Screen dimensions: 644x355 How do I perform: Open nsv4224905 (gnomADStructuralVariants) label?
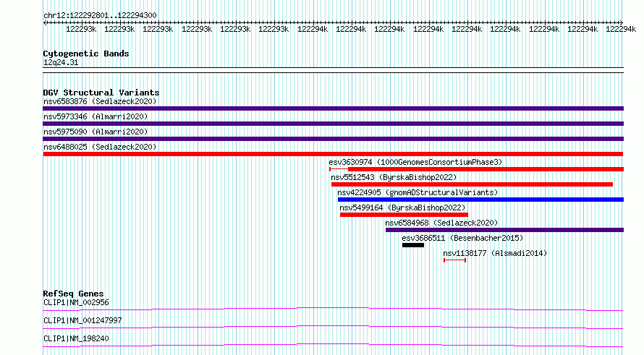418,192
